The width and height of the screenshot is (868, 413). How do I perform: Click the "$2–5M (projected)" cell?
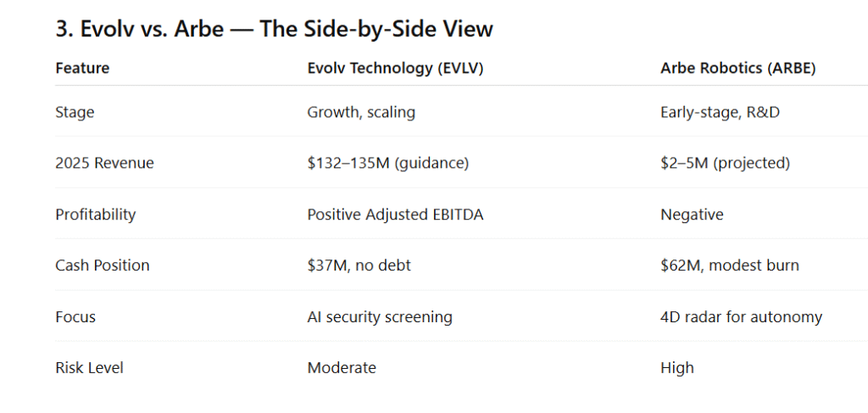[725, 163]
